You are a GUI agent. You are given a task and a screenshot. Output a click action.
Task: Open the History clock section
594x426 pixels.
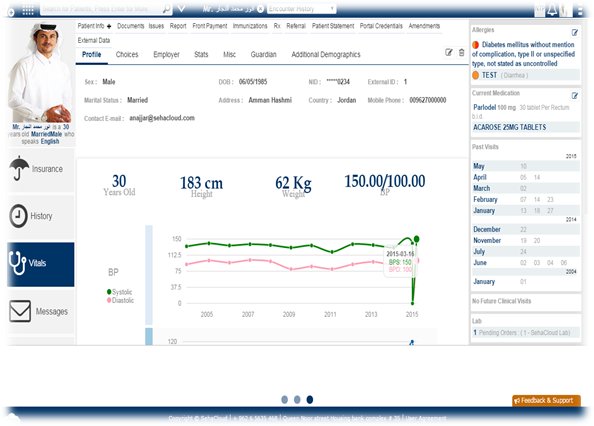[x=41, y=216]
